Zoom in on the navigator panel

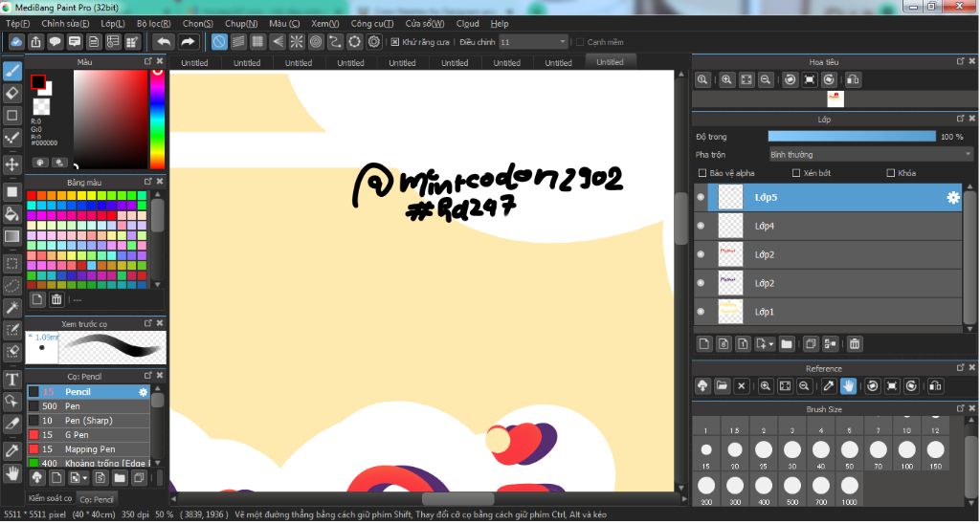click(x=726, y=80)
